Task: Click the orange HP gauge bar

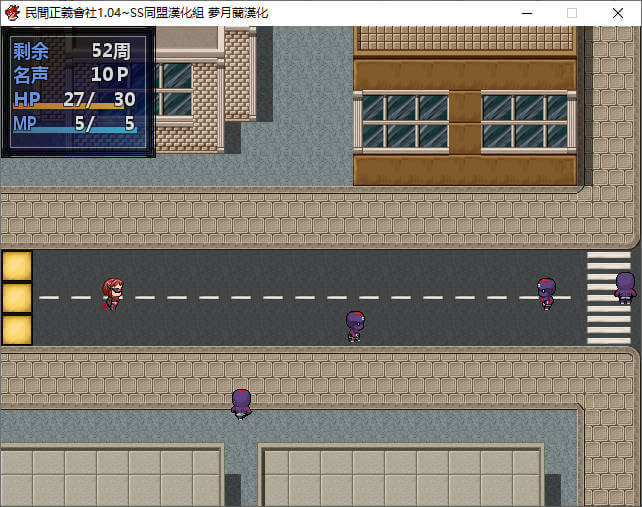Action: click(x=75, y=106)
